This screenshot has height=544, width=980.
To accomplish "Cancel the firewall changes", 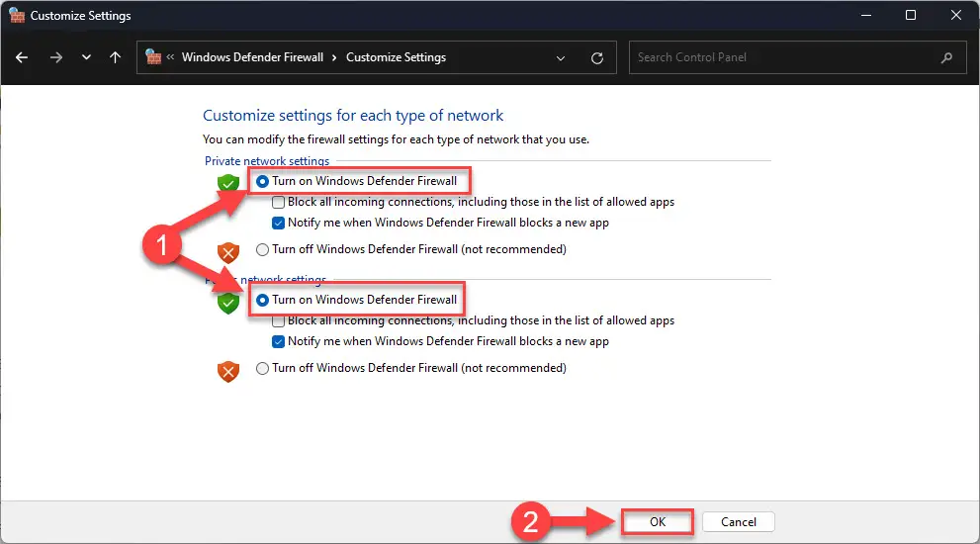I will (x=738, y=522).
